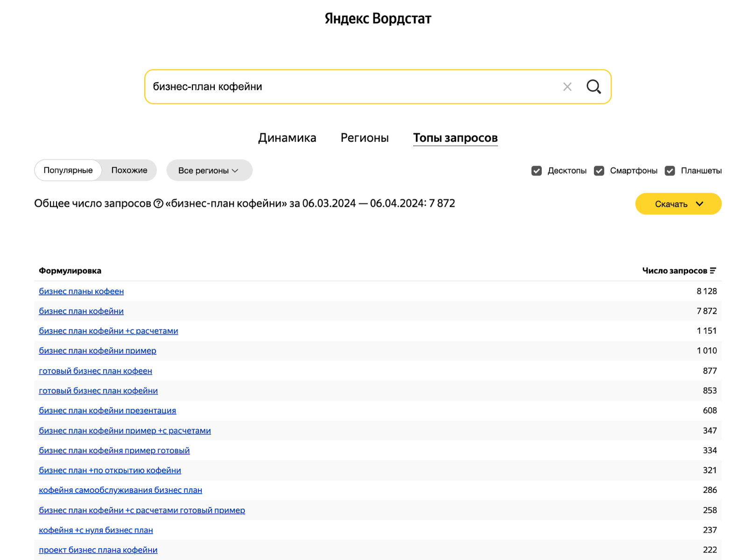
Task: Switch to the Динамика tab
Action: click(x=287, y=138)
